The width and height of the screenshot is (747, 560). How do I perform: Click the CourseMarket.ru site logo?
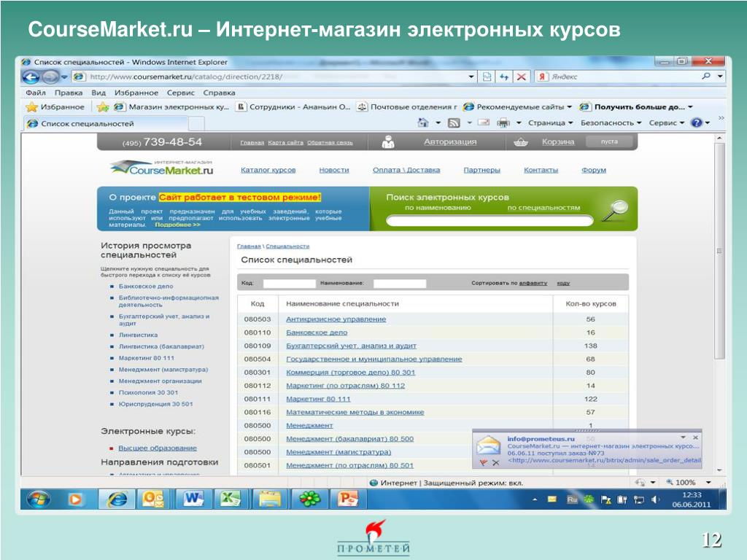[x=161, y=168]
